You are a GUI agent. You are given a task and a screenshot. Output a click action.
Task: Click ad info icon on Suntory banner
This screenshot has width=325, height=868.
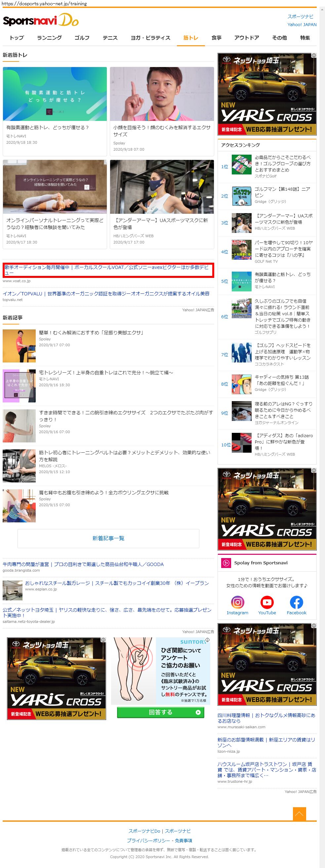tap(207, 640)
